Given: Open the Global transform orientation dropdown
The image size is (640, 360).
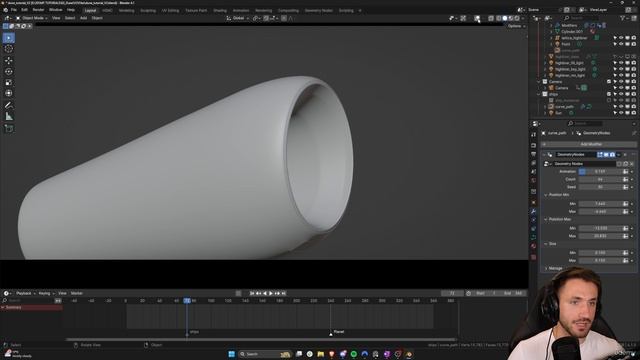Looking at the screenshot, I should (238, 18).
